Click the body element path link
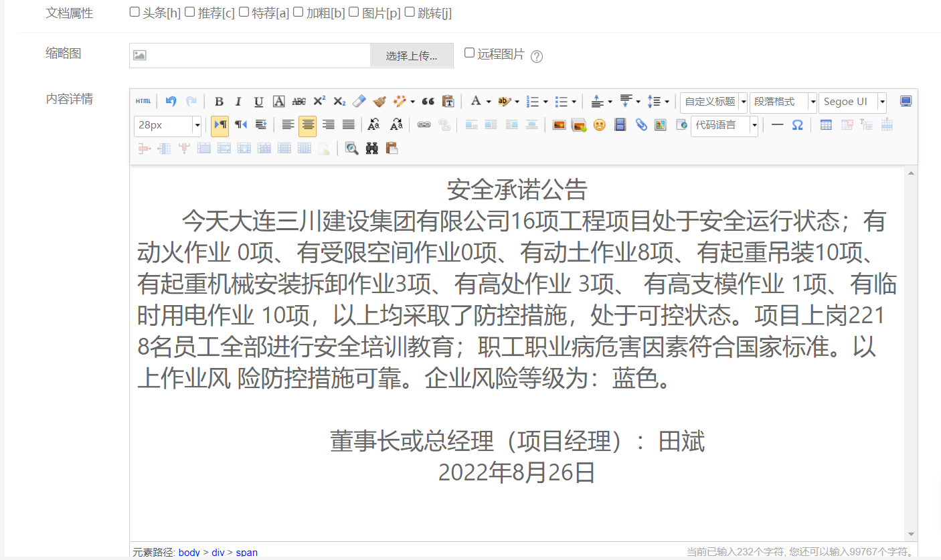Image resolution: width=941 pixels, height=560 pixels. [x=189, y=553]
